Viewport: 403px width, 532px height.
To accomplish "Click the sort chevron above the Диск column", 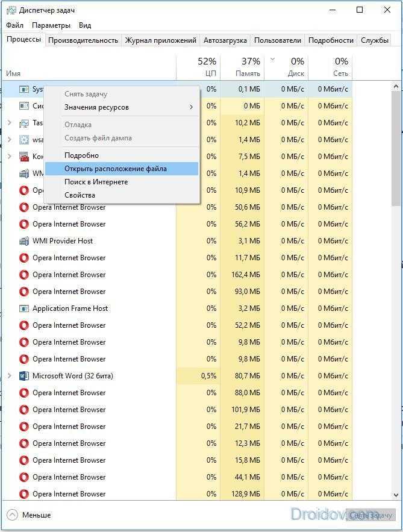I will coord(272,60).
